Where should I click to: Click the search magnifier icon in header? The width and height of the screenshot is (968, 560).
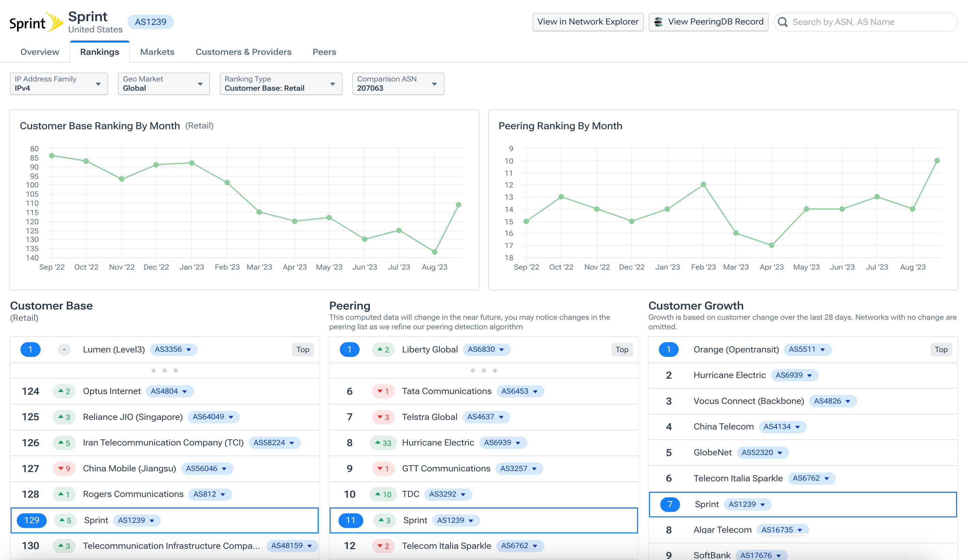pos(783,22)
